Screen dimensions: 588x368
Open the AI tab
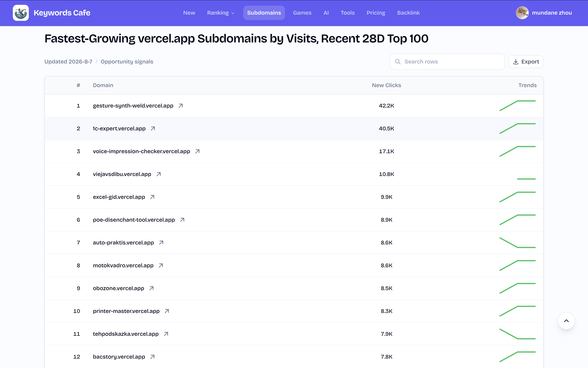(x=326, y=13)
